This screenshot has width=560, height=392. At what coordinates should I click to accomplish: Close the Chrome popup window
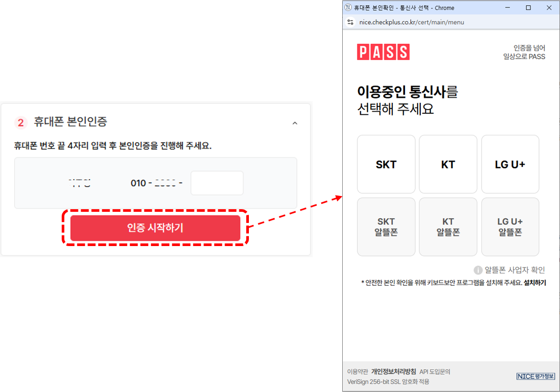click(x=549, y=7)
